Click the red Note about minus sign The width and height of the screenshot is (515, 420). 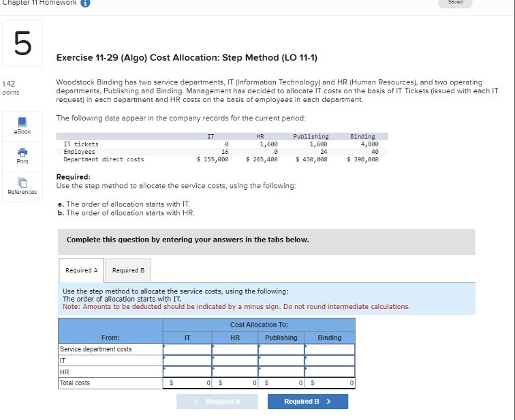click(x=236, y=307)
